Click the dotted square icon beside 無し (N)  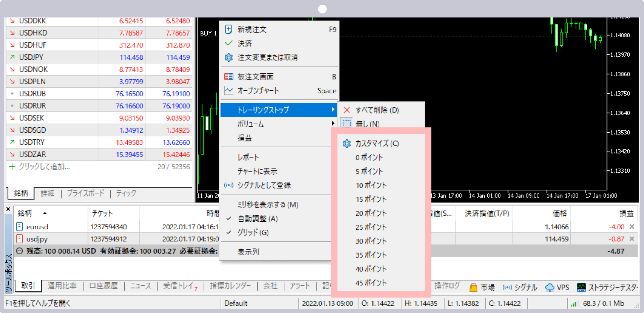(347, 124)
